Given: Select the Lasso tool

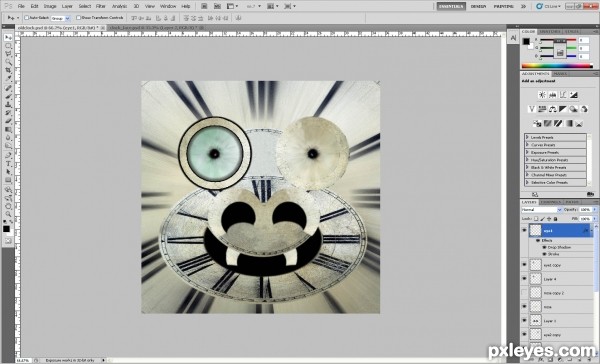Looking at the screenshot, I should click(x=8, y=54).
